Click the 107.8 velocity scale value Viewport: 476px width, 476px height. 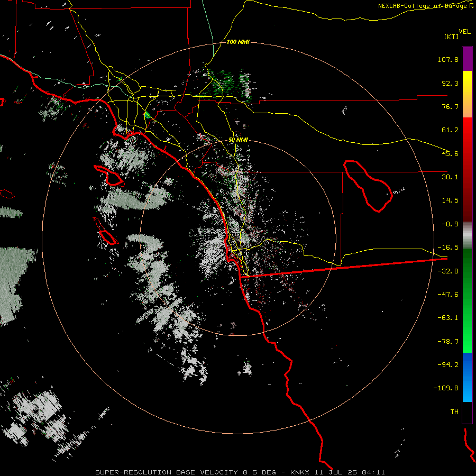[448, 59]
